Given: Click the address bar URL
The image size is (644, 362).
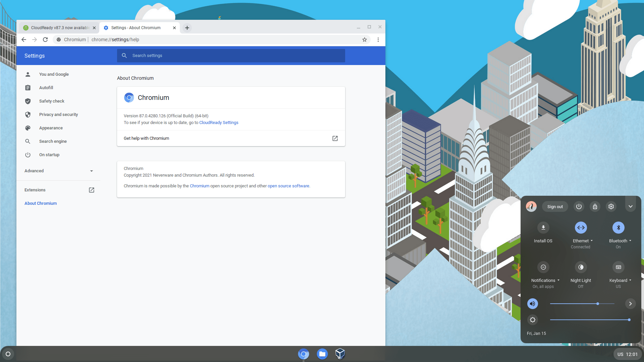Looking at the screenshot, I should pyautogui.click(x=115, y=40).
